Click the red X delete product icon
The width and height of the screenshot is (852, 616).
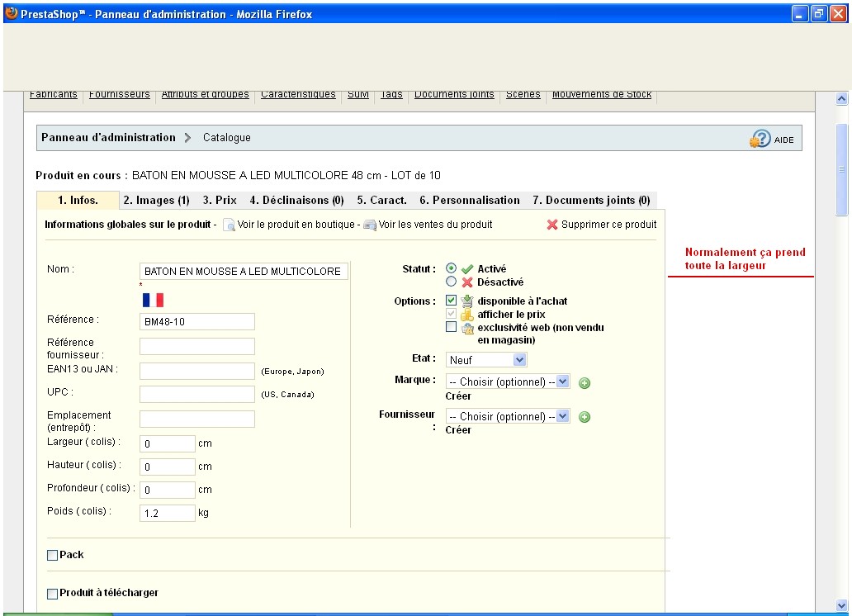[552, 225]
